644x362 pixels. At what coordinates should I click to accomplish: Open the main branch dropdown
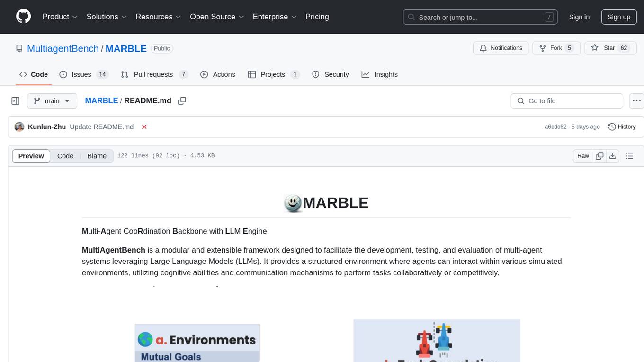[52, 101]
